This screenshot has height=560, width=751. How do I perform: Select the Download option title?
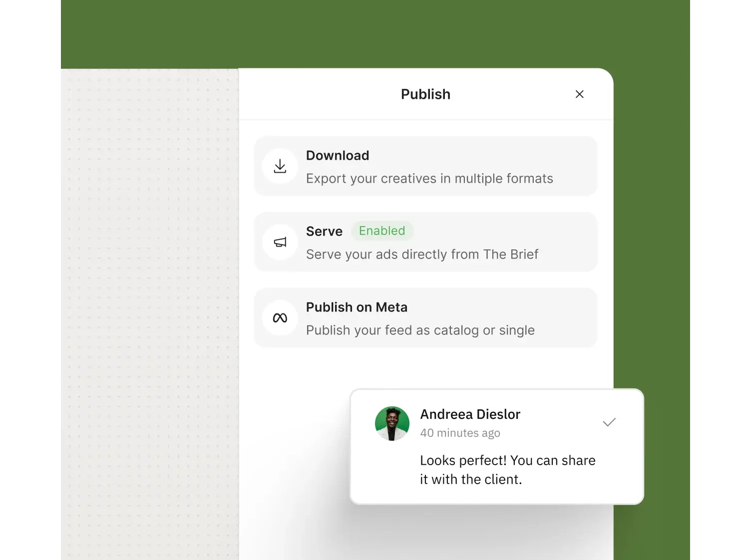pyautogui.click(x=338, y=155)
